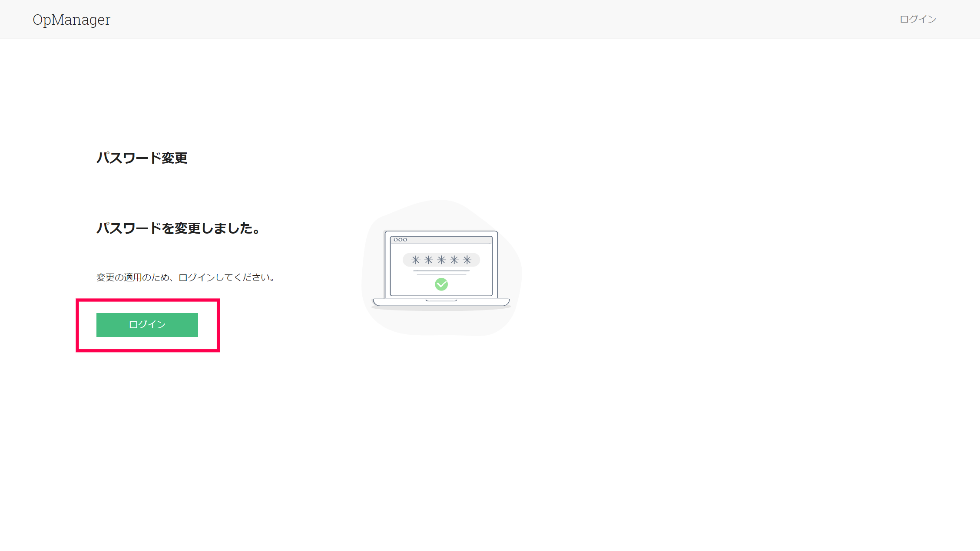Image resolution: width=980 pixels, height=551 pixels.
Task: Click the laptop screen illustration
Action: point(441,265)
